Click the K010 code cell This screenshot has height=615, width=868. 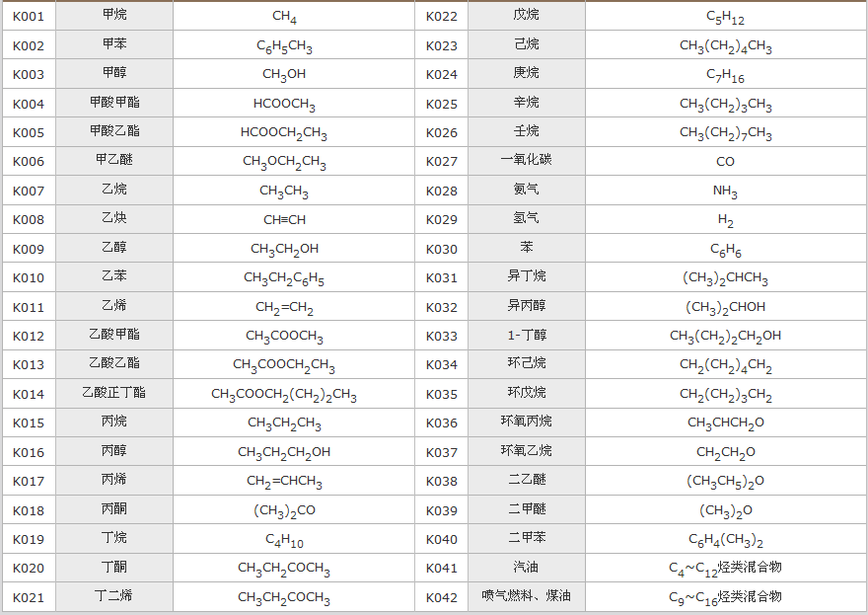click(x=29, y=278)
